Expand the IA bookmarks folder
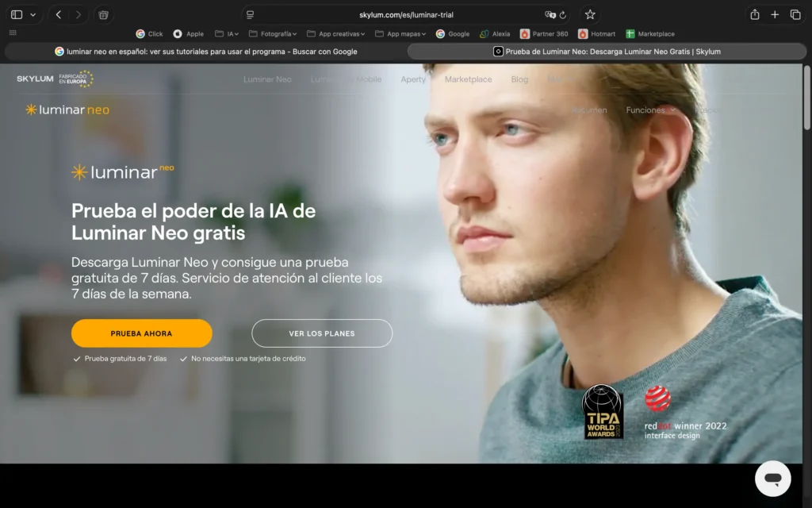The image size is (812, 508). [226, 33]
